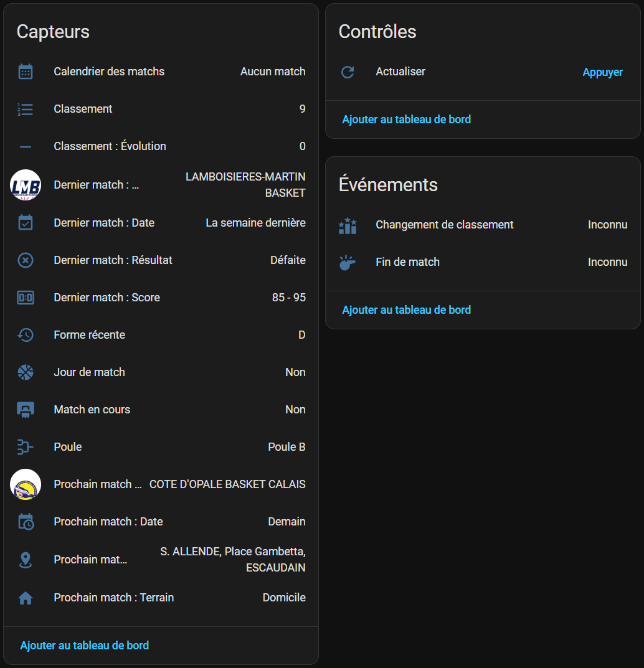Open the Dernier match : Résultat entity row

(x=161, y=260)
